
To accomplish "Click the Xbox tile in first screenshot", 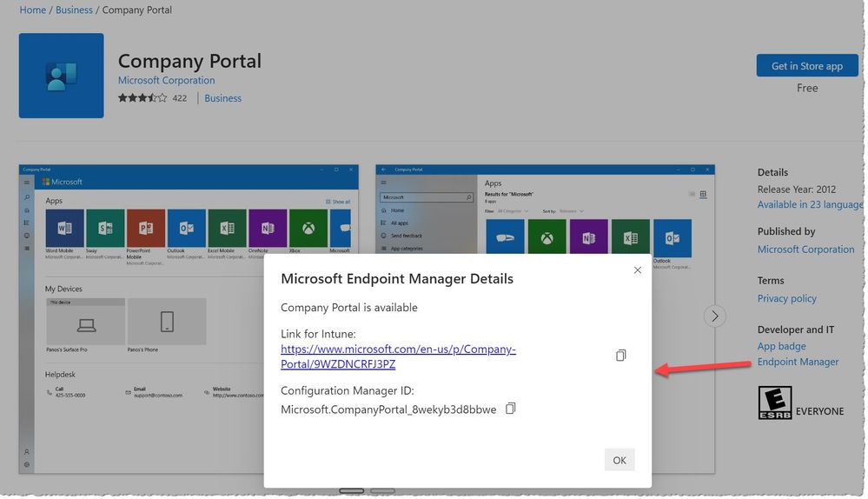I will 308,228.
